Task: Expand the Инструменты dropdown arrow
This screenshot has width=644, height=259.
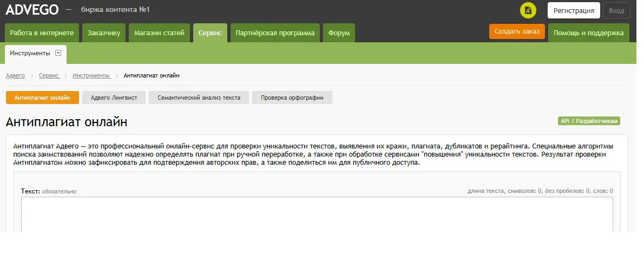Action: 58,53
